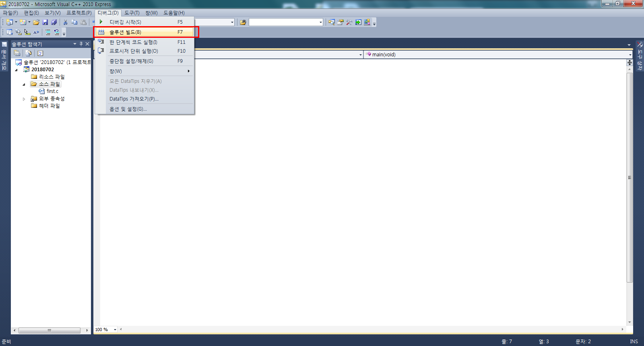
Task: Click the Save All icon
Action: coord(54,22)
